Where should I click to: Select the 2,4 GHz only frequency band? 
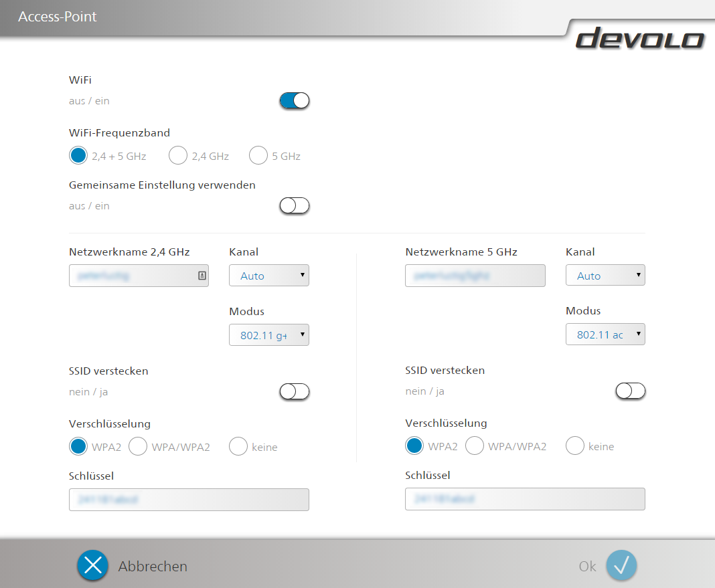[x=178, y=156]
